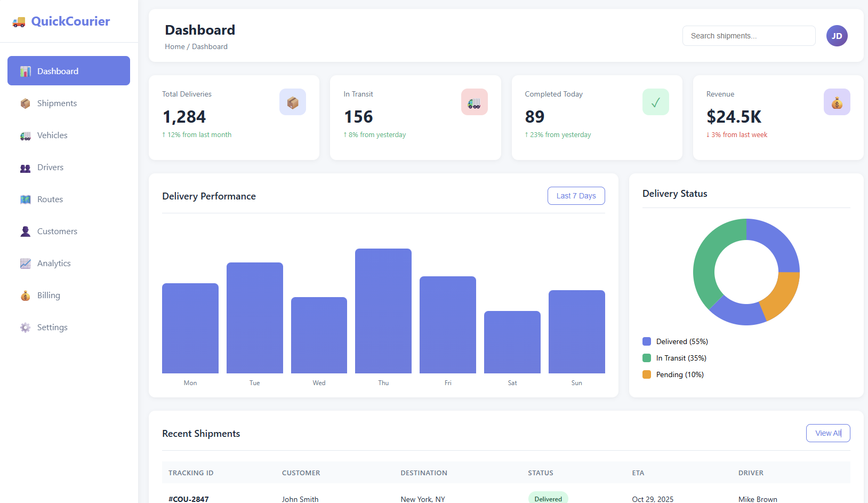The height and width of the screenshot is (503, 868).
Task: Click the ETA column header
Action: tap(638, 473)
